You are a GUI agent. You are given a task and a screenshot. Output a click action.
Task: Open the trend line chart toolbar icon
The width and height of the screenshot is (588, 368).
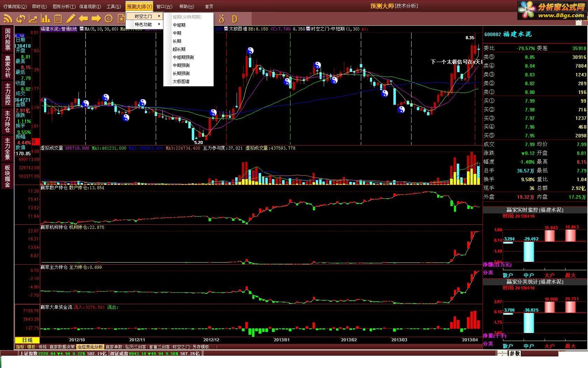pos(33,19)
